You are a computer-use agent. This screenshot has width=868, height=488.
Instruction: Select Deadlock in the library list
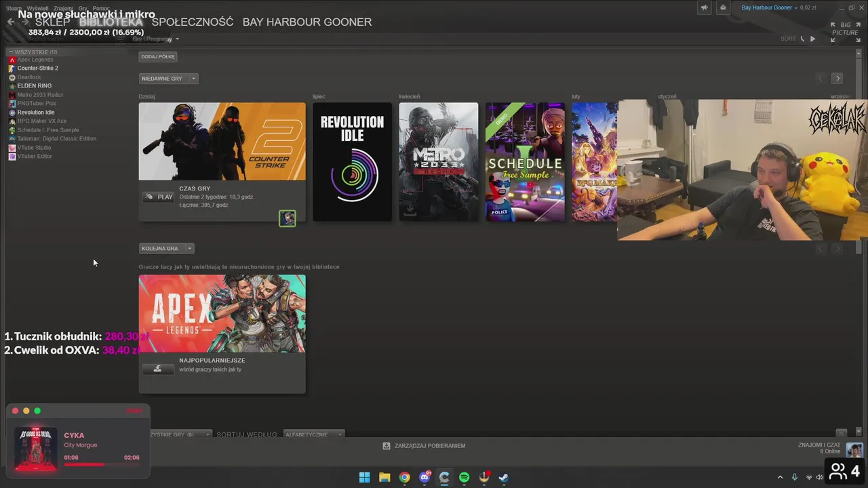[29, 77]
